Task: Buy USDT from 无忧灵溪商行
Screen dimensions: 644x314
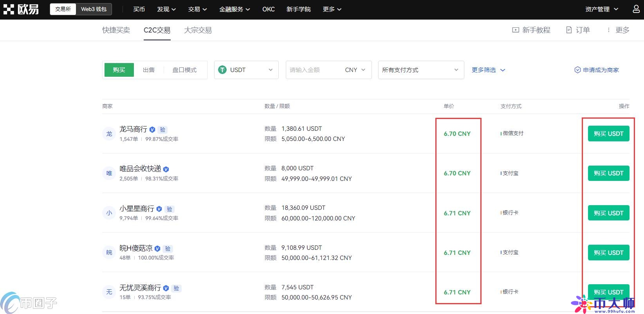Action: (x=608, y=292)
